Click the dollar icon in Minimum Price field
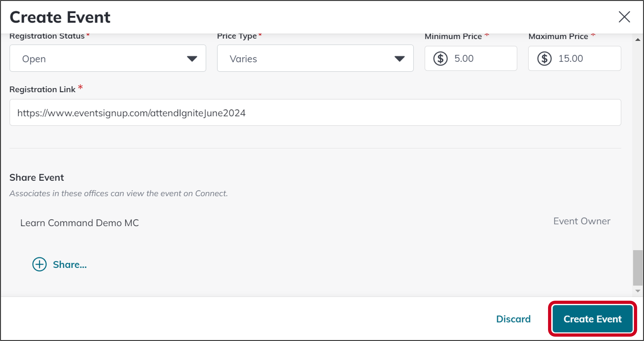Viewport: 644px width, 341px height. 441,58
